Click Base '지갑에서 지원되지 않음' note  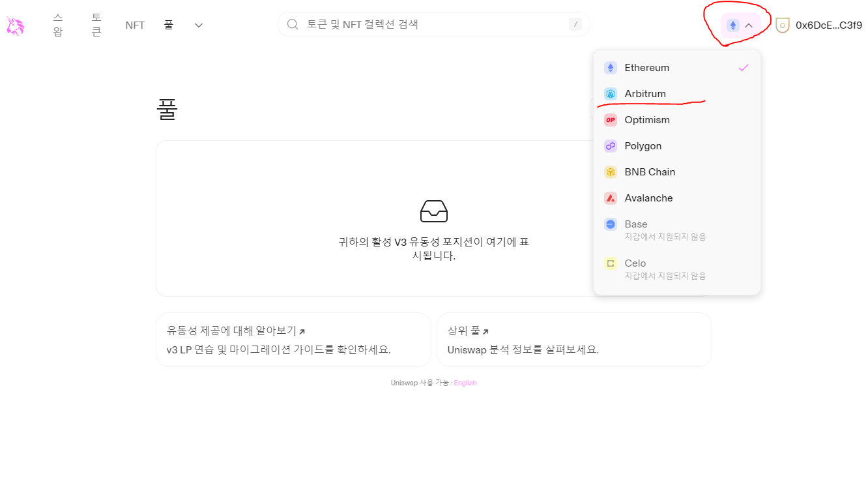coord(665,237)
